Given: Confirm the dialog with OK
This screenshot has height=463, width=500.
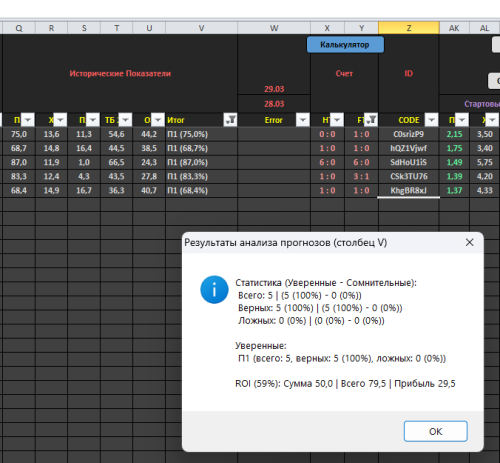Looking at the screenshot, I should 436,431.
